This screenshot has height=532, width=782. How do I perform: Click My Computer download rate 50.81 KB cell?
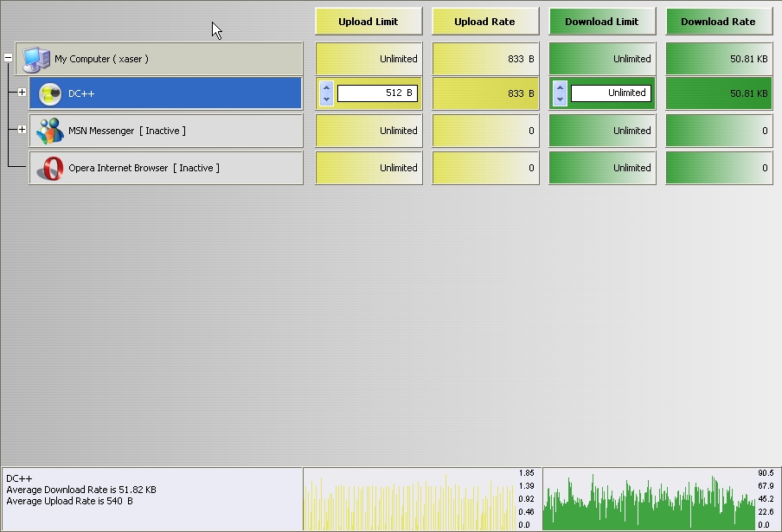pos(719,59)
